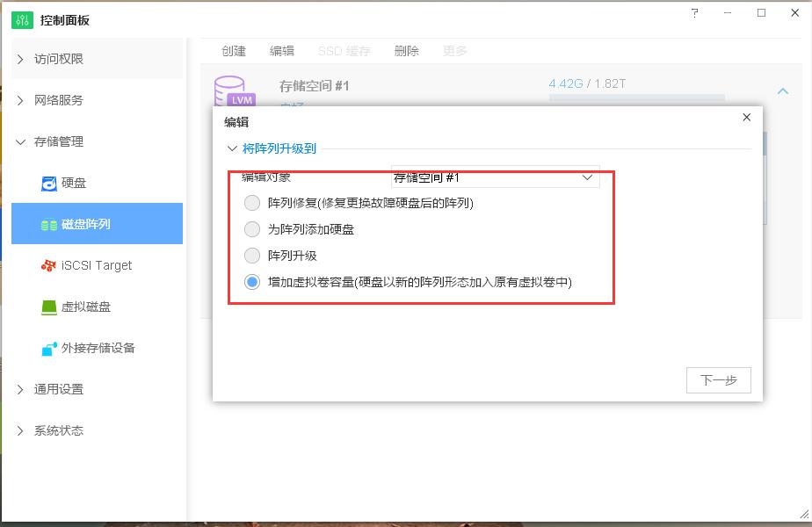This screenshot has width=812, height=527.
Task: Click the 更多 toolbar item
Action: click(x=454, y=51)
